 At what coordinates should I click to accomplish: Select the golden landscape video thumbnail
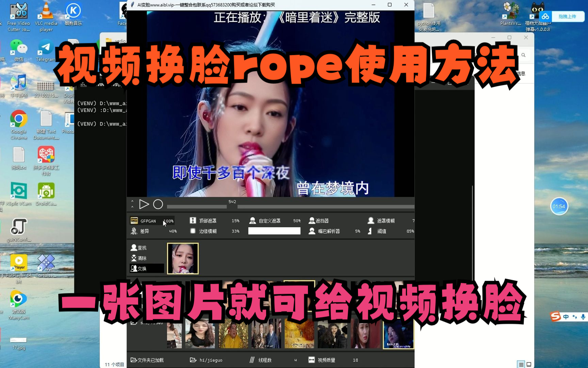pyautogui.click(x=299, y=334)
